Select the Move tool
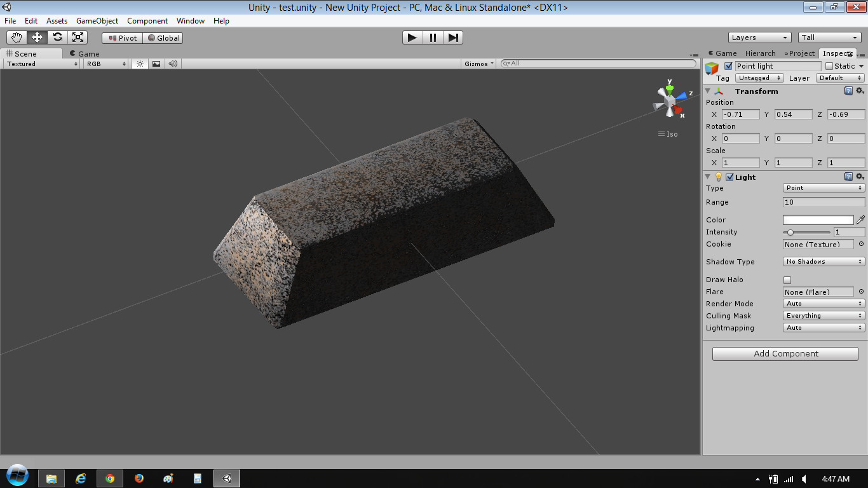The width and height of the screenshot is (868, 488). [37, 37]
